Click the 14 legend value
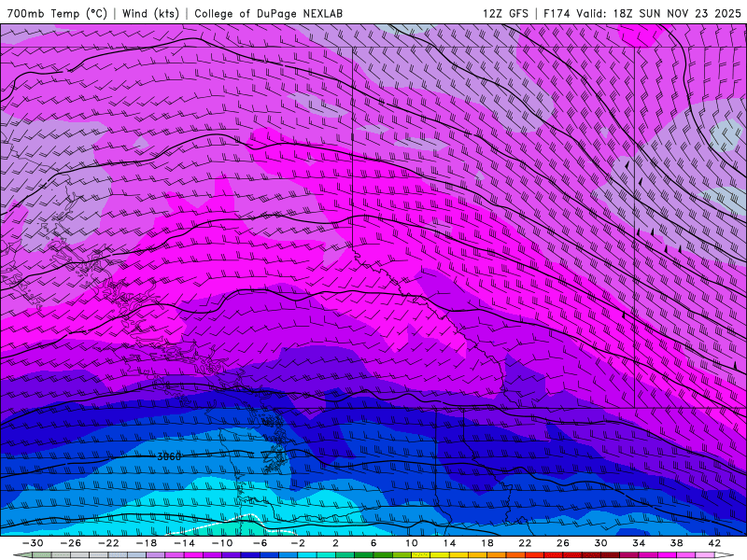 449,543
